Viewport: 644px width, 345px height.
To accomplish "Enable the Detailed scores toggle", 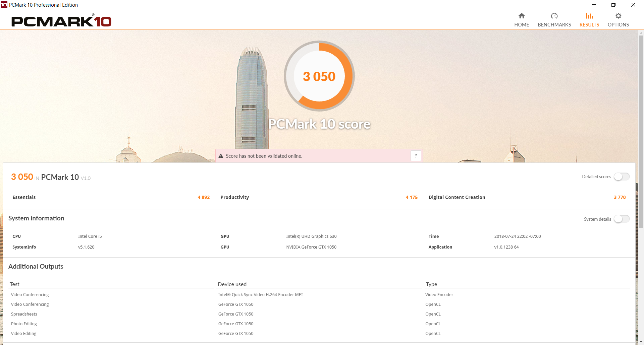I will [622, 177].
